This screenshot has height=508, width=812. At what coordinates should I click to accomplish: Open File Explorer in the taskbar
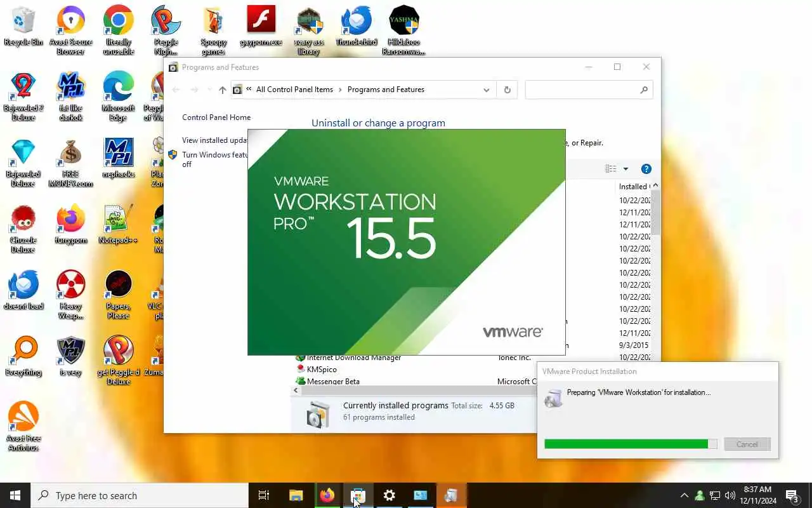[296, 495]
